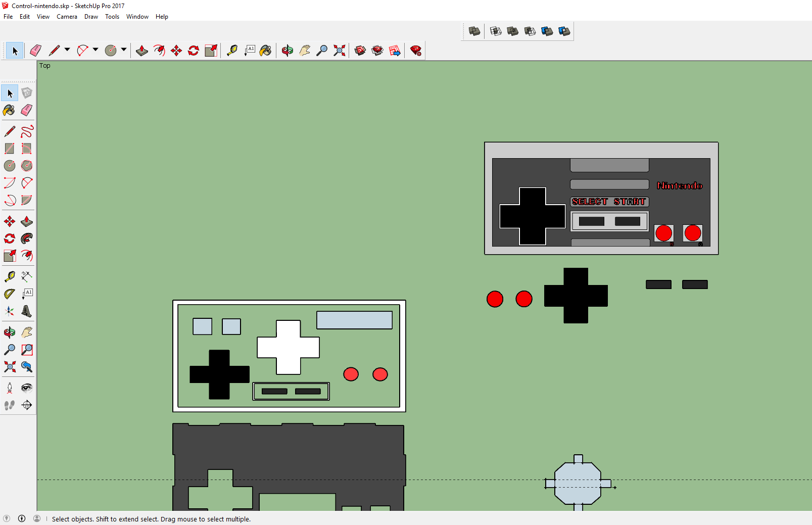
Task: Open the Help menu
Action: (162, 17)
